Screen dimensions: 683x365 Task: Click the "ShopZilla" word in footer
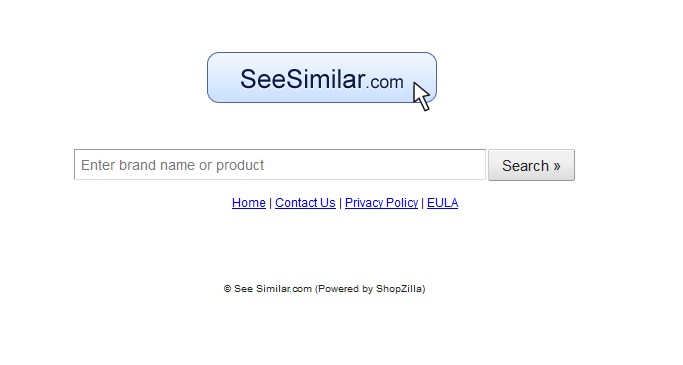pyautogui.click(x=399, y=289)
